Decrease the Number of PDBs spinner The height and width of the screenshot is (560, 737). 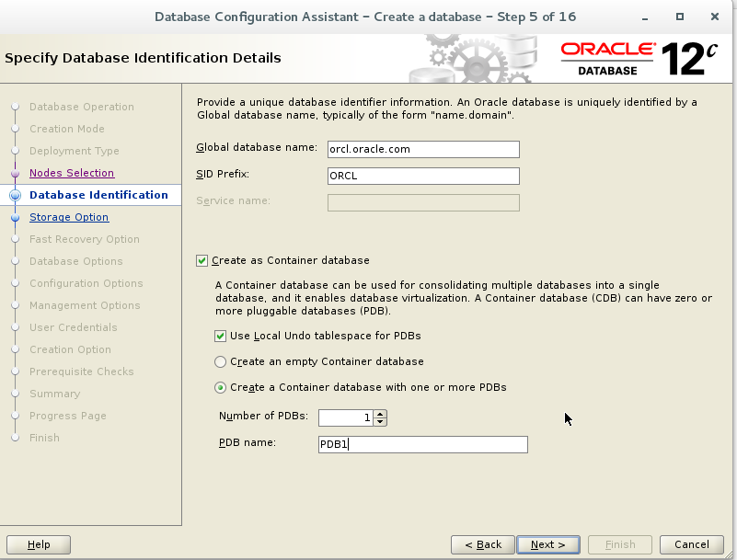[380, 421]
